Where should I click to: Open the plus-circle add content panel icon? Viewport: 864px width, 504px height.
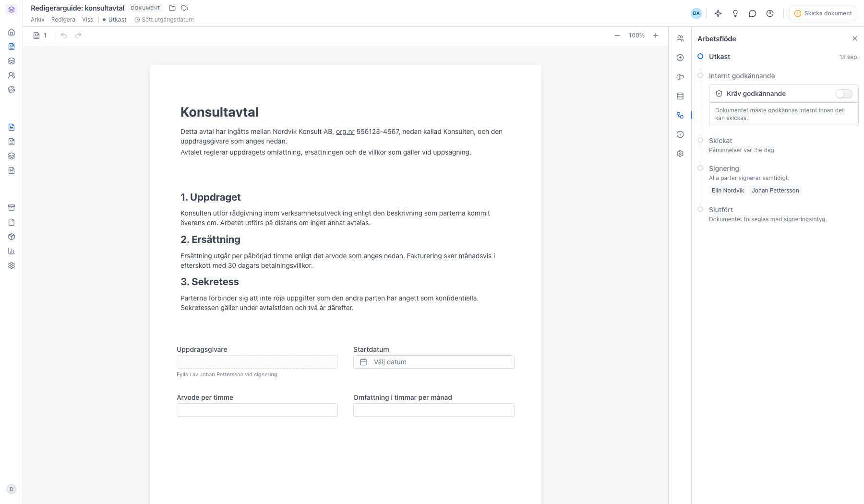point(680,58)
